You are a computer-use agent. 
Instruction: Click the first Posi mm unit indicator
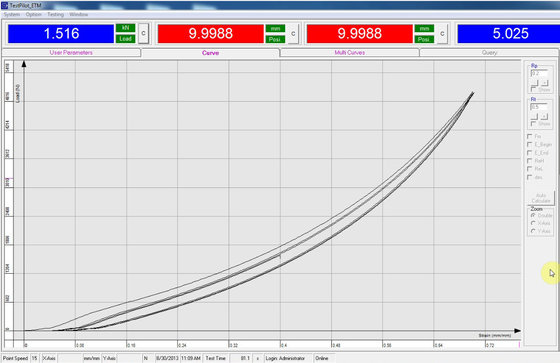pos(275,28)
